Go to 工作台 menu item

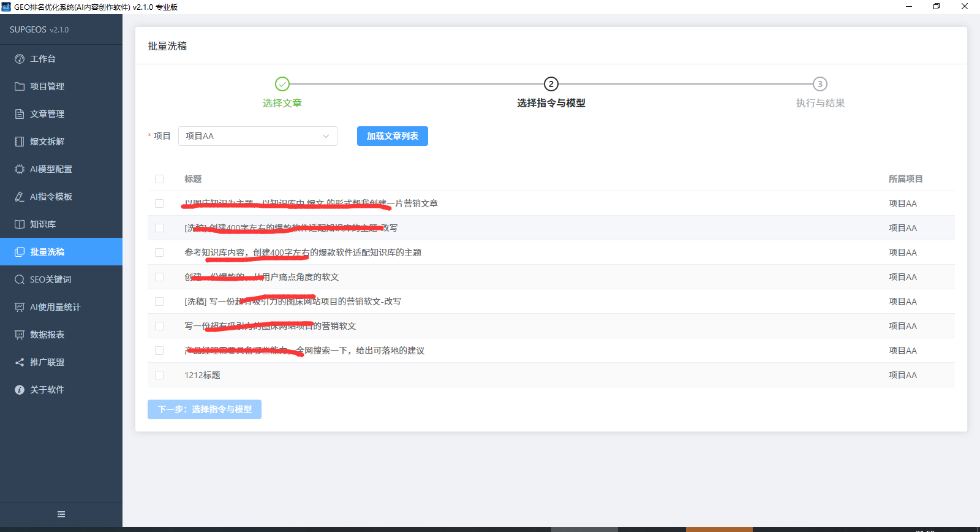61,59
